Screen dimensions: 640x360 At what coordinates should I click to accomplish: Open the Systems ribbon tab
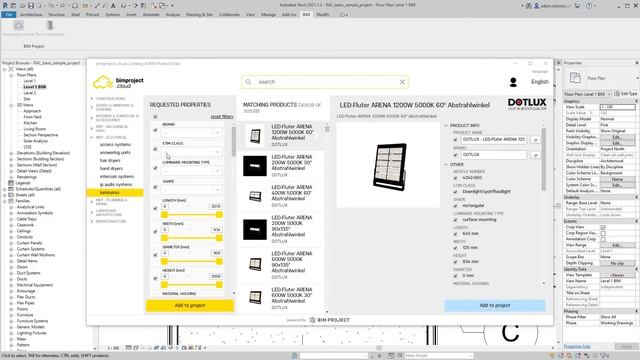(113, 14)
